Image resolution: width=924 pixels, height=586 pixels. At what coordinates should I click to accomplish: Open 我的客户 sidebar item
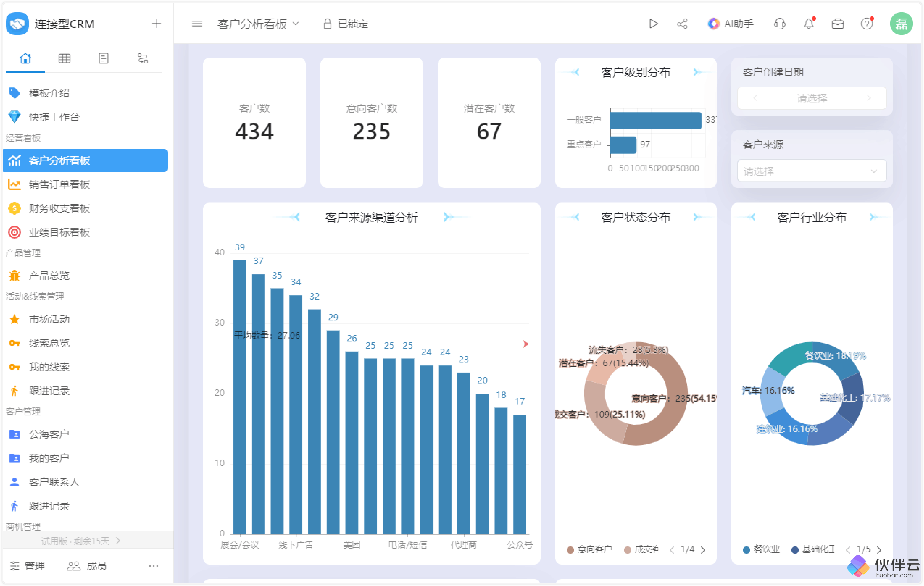[86, 458]
